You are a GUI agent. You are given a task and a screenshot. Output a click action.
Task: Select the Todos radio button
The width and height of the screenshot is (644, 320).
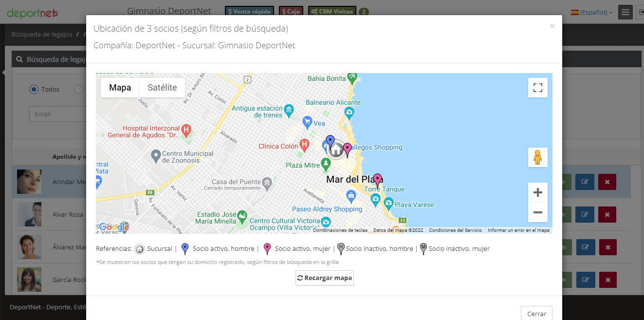click(x=34, y=89)
